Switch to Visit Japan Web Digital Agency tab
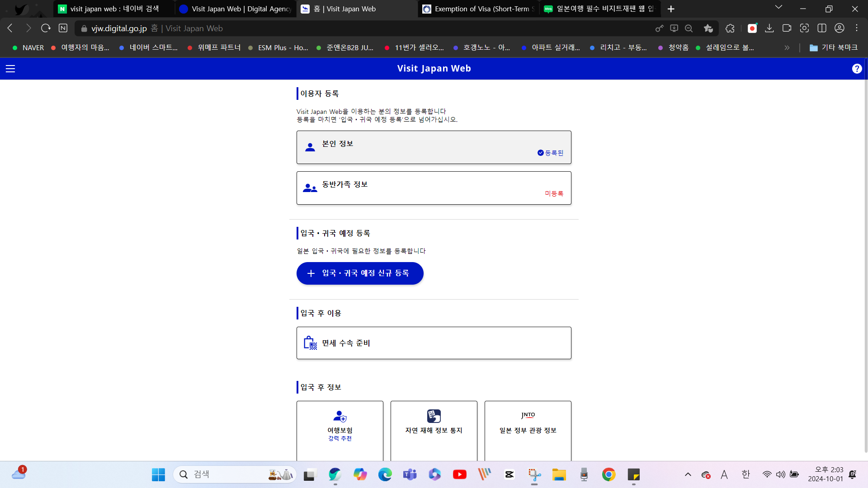 point(235,9)
